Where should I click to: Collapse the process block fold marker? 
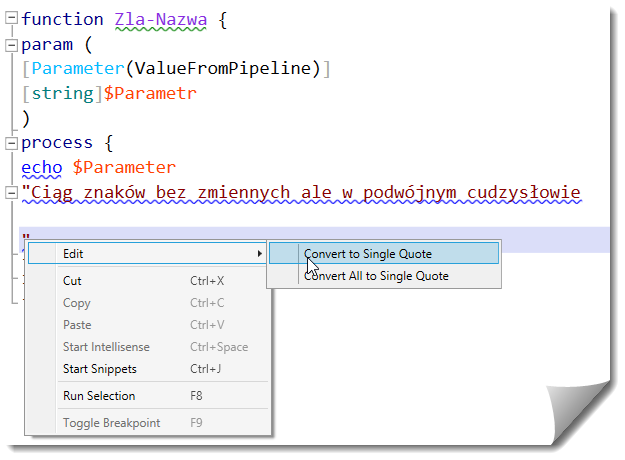tap(11, 143)
